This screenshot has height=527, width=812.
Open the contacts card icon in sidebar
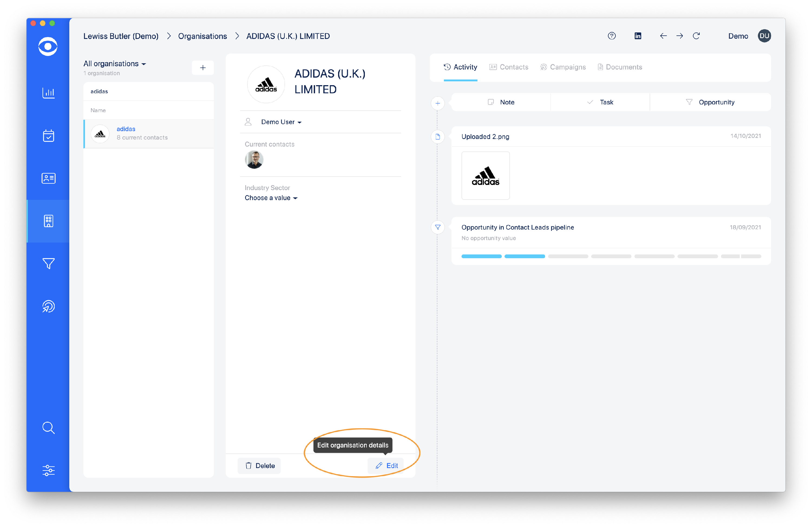pyautogui.click(x=48, y=178)
